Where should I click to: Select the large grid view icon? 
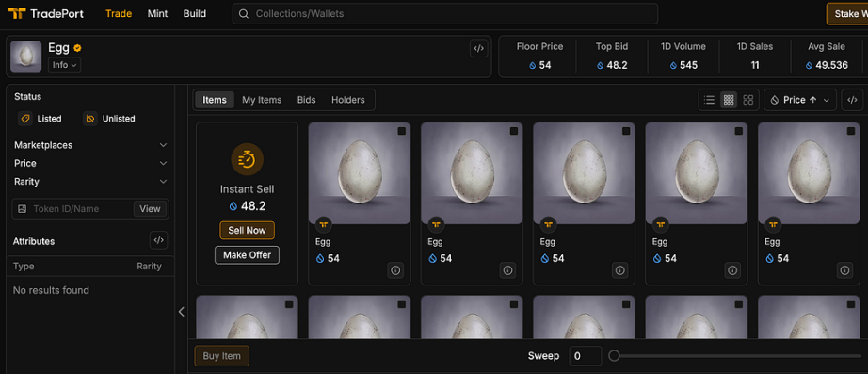coord(747,100)
